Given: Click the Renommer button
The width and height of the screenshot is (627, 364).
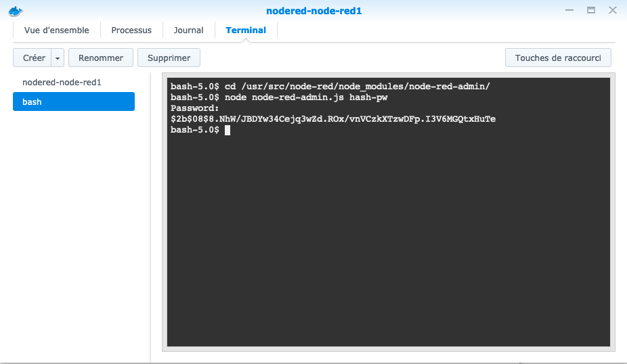Looking at the screenshot, I should (101, 58).
